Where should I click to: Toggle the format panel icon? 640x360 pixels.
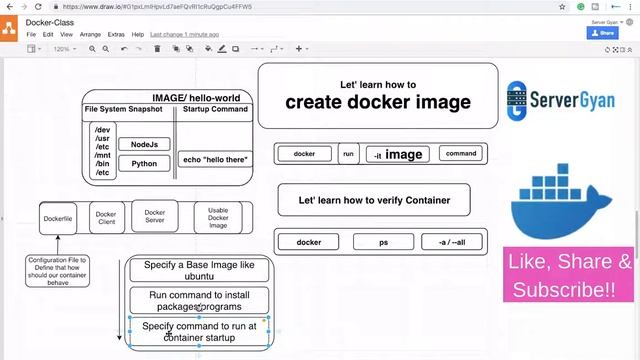(x=623, y=50)
